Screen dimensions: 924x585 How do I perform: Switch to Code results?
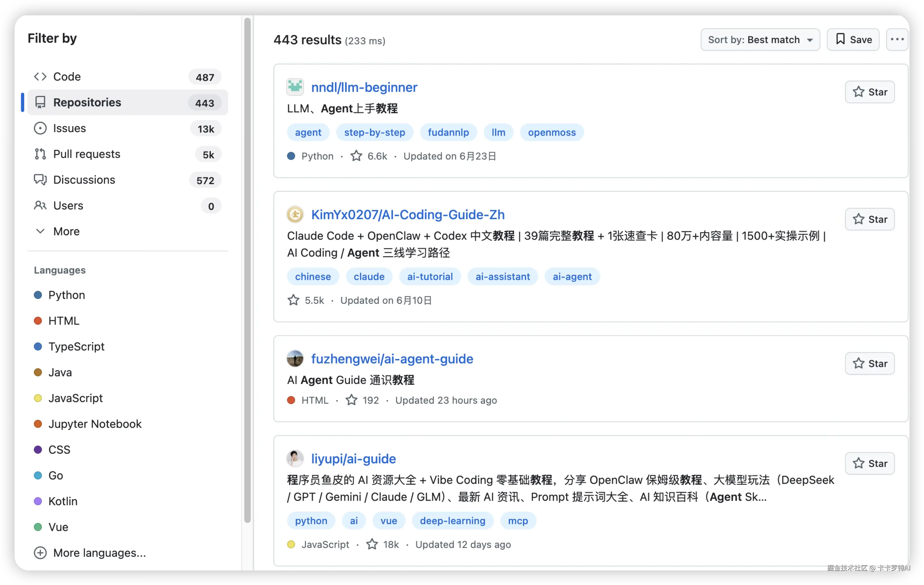coord(128,77)
